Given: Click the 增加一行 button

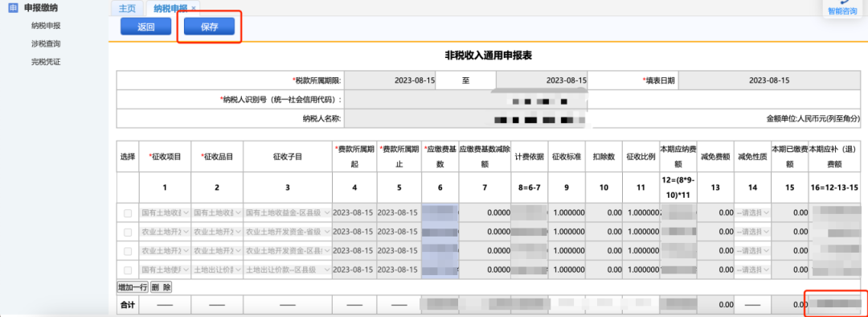Looking at the screenshot, I should pyautogui.click(x=133, y=287).
